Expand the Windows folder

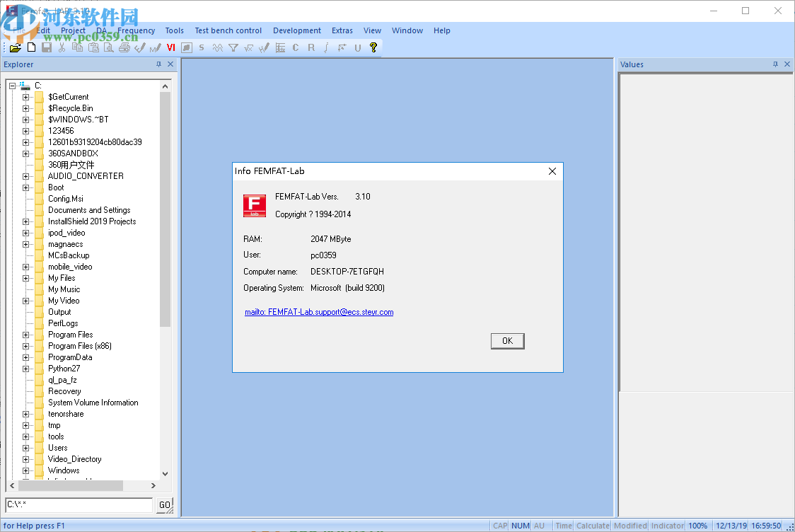(x=26, y=470)
